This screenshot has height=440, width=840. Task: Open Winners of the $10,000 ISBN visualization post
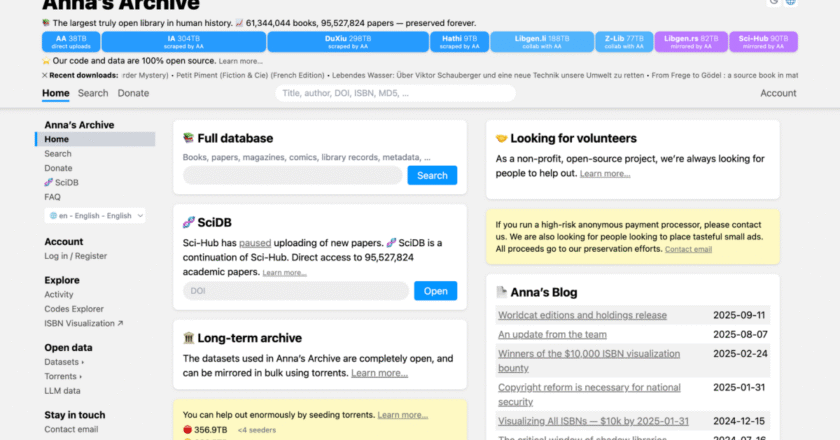pos(589,361)
